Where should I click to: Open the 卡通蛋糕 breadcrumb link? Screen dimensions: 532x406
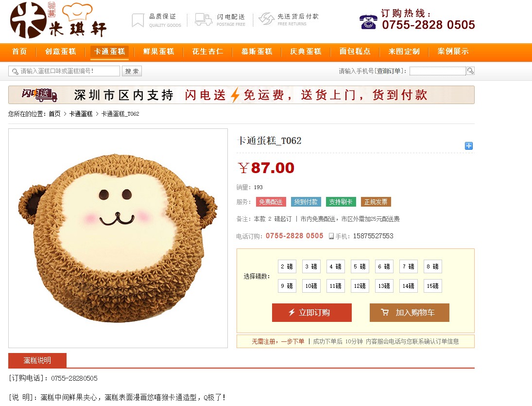click(81, 114)
